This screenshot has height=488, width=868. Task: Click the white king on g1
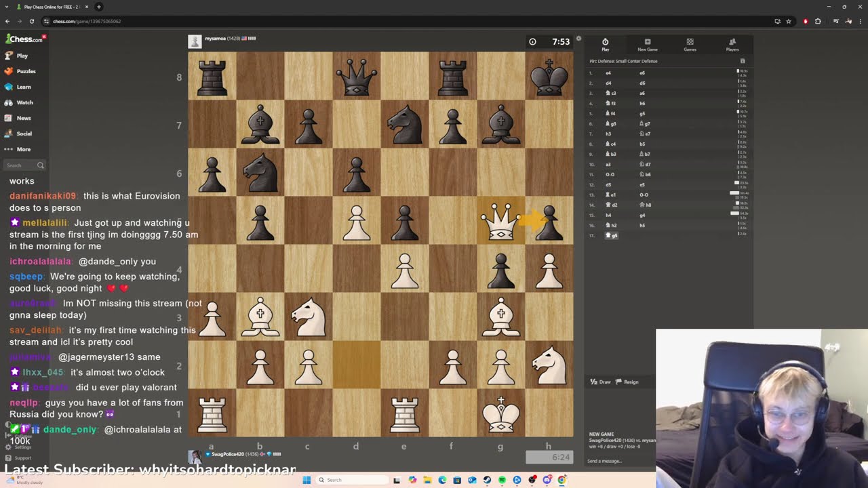pos(500,413)
